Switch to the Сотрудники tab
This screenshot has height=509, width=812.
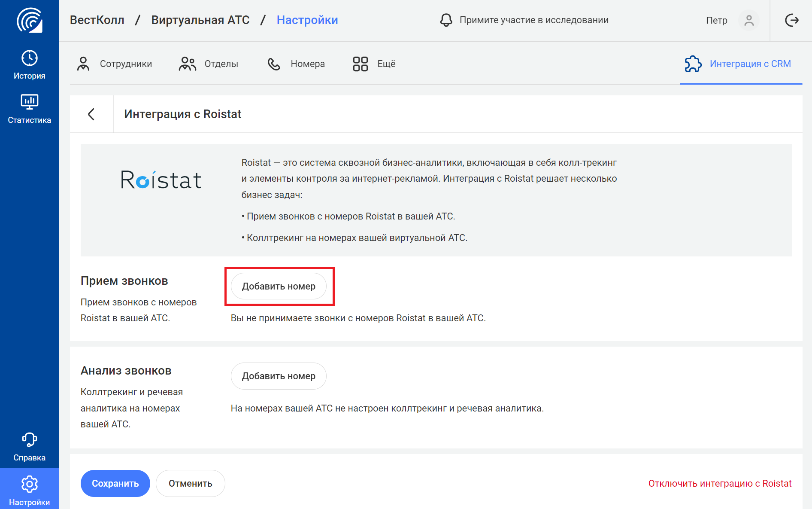115,64
